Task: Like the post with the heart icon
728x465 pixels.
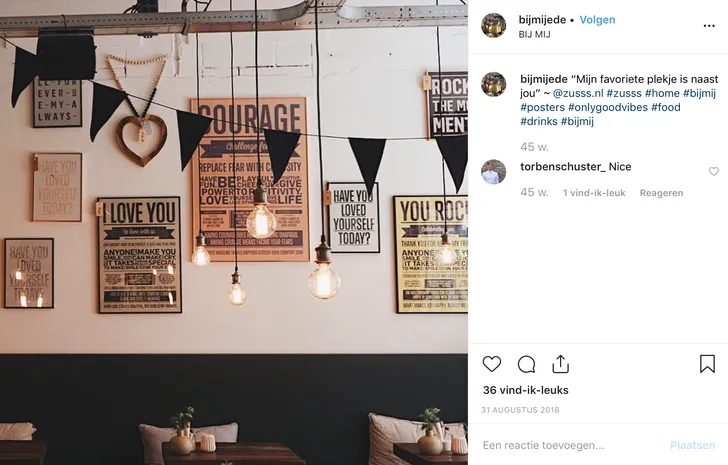Action: click(x=492, y=364)
